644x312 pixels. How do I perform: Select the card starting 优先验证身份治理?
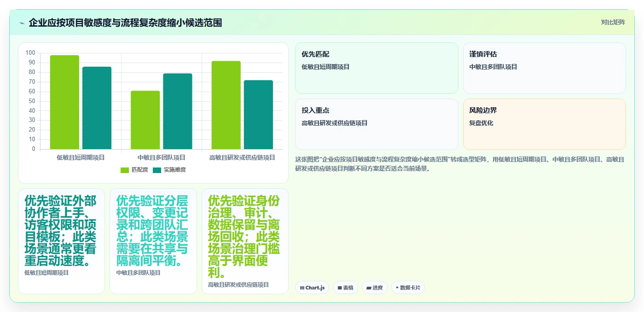245,241
